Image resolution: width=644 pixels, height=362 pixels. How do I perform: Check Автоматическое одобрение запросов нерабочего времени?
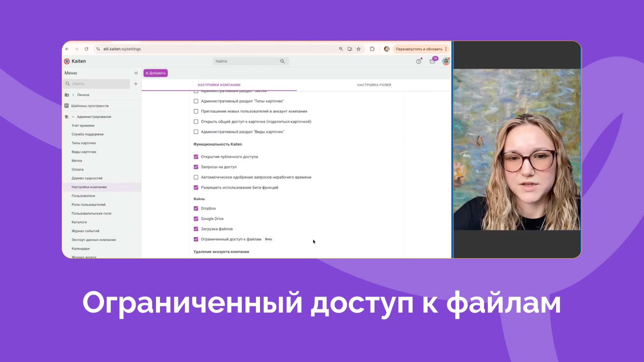pyautogui.click(x=196, y=177)
